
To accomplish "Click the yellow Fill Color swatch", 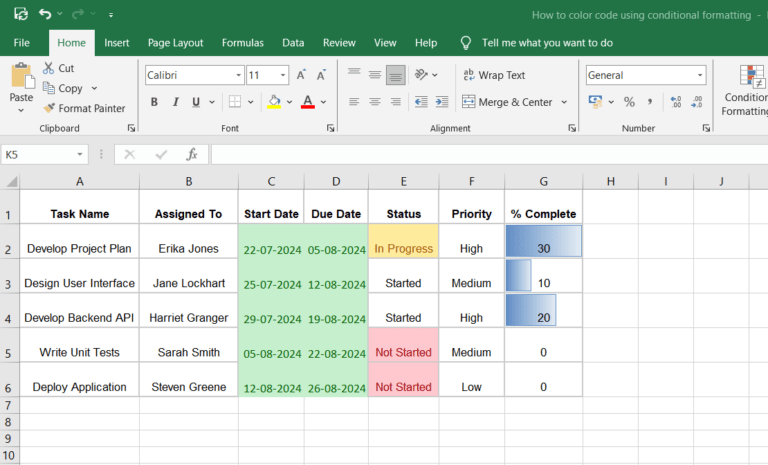I will pyautogui.click(x=274, y=102).
